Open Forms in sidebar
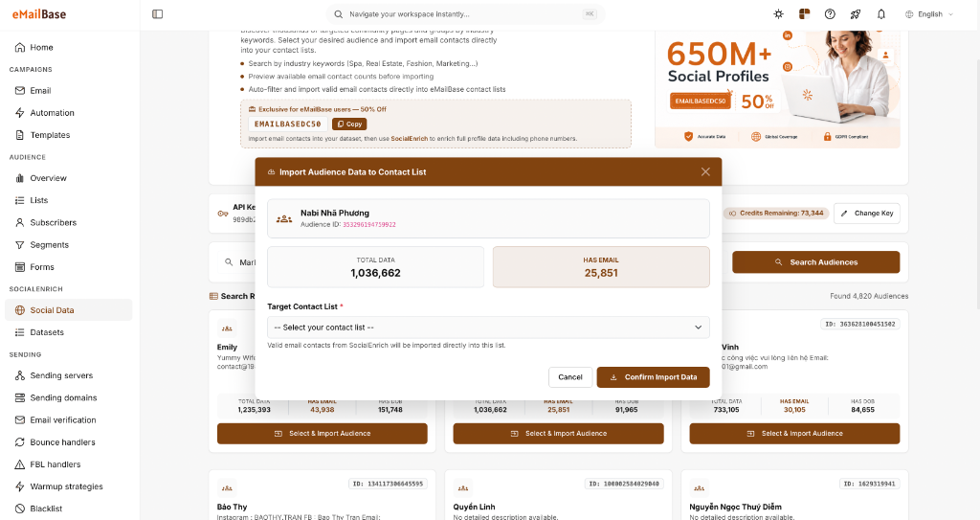980x520 pixels. click(x=69, y=266)
